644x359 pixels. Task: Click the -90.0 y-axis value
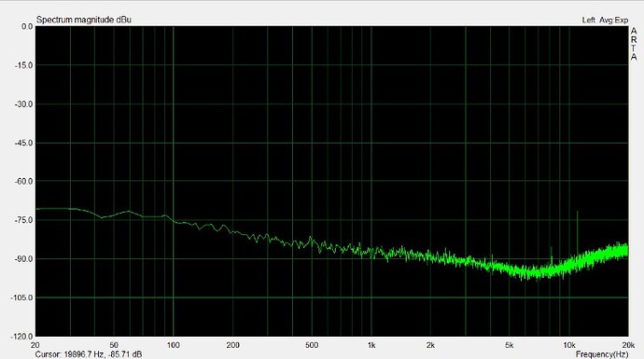(x=24, y=259)
